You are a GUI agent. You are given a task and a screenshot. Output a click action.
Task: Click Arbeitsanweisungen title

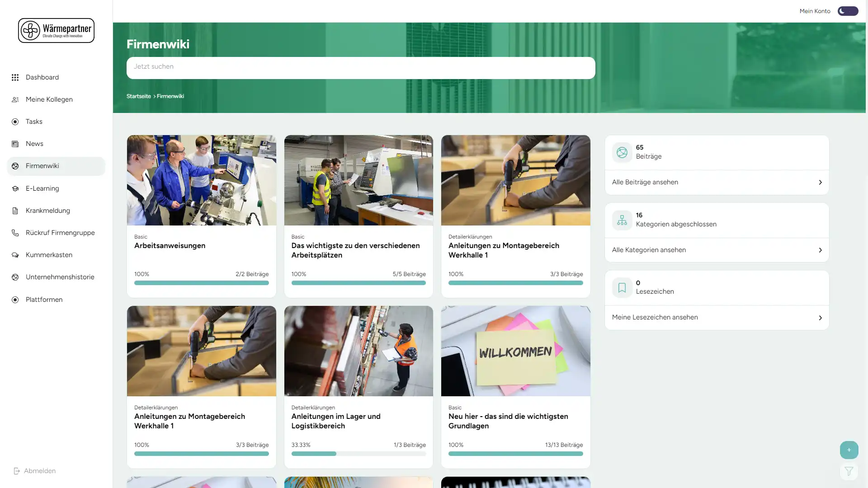pyautogui.click(x=170, y=246)
